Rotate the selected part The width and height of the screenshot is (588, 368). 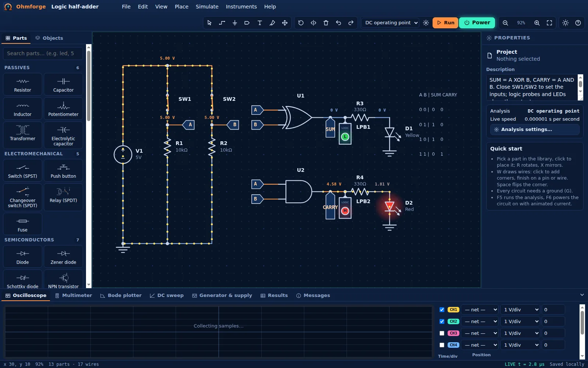click(x=301, y=23)
